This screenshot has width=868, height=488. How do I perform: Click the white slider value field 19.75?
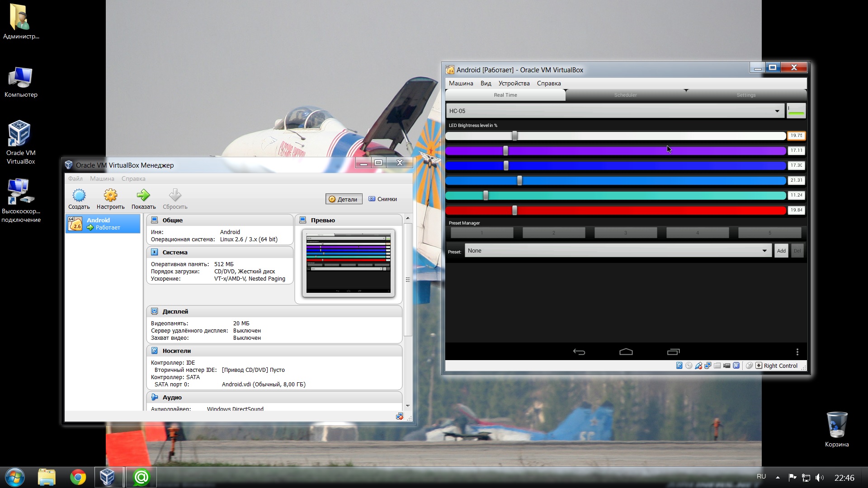coord(796,136)
